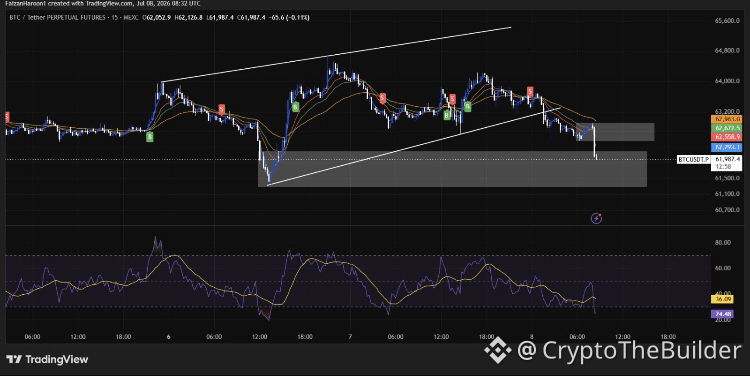750x376 pixels.
Task: Click the close value C61,987.4 in the header
Action: [x=251, y=18]
